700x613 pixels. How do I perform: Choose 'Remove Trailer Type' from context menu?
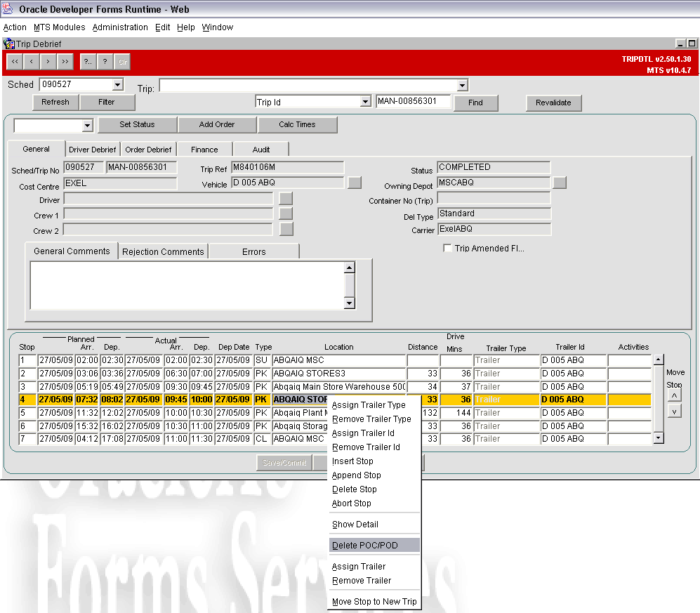[374, 418]
